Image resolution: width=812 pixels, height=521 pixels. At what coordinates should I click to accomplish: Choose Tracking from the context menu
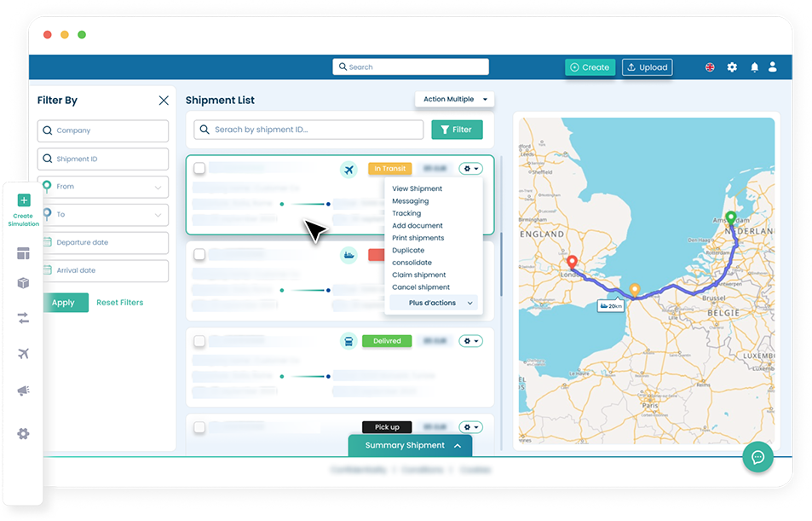[406, 213]
